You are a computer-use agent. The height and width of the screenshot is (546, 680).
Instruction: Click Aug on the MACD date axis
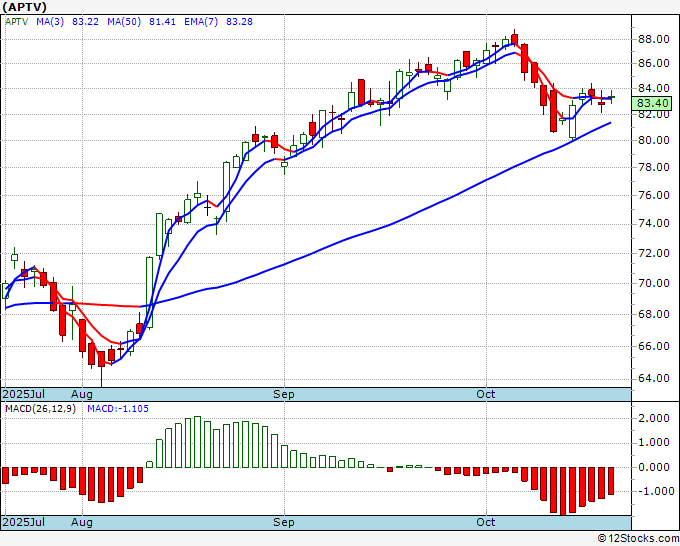(x=82, y=522)
